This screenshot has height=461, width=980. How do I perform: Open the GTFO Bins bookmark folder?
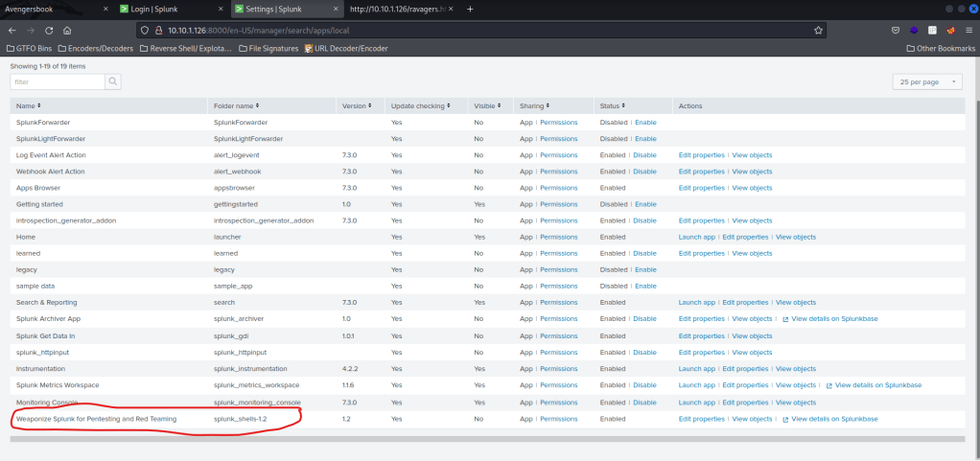[29, 48]
